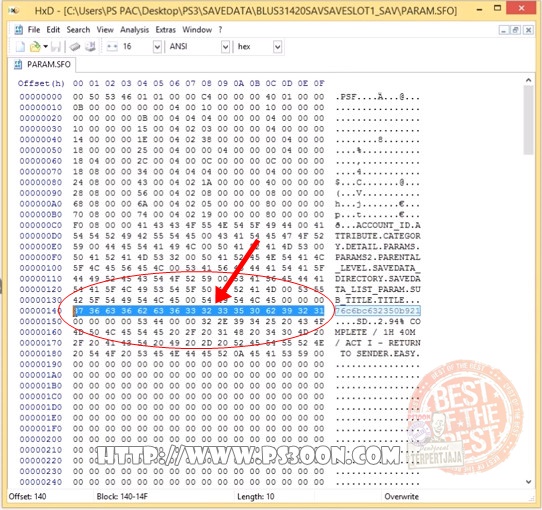Viewport: 542px width, 510px height.
Task: Click decoded text TTRIBUTE.CATEGOR
Action: pyautogui.click(x=377, y=236)
